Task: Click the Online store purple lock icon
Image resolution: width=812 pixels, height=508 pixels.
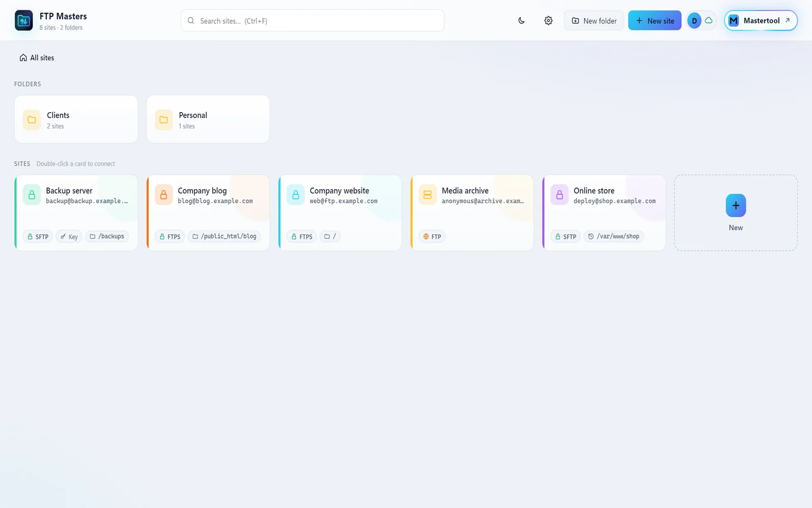Action: (559, 195)
